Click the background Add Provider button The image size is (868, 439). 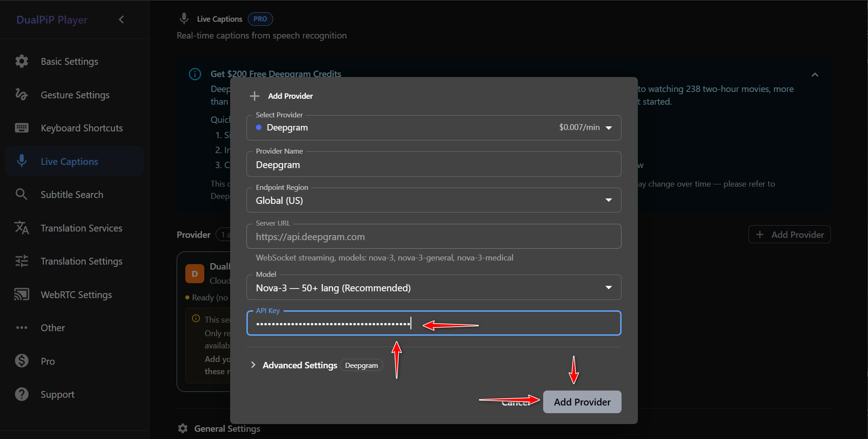(789, 234)
